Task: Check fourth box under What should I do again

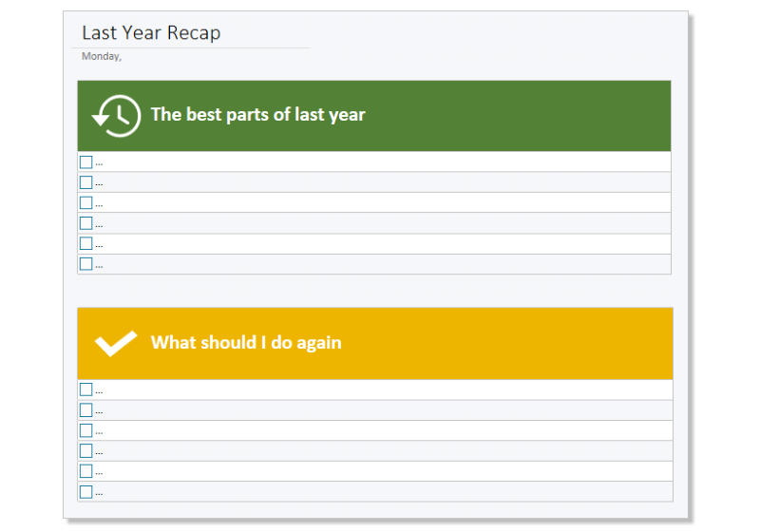Action: (85, 451)
